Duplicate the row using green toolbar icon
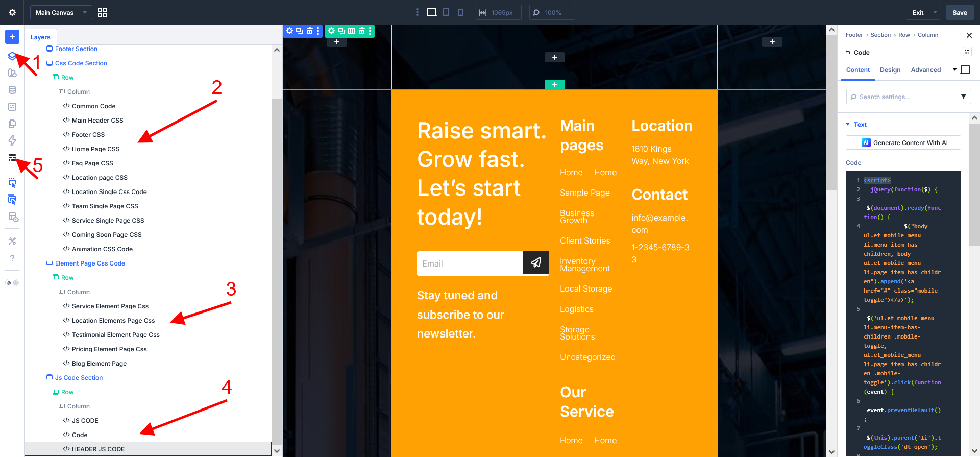Image resolution: width=980 pixels, height=457 pixels. click(x=341, y=31)
